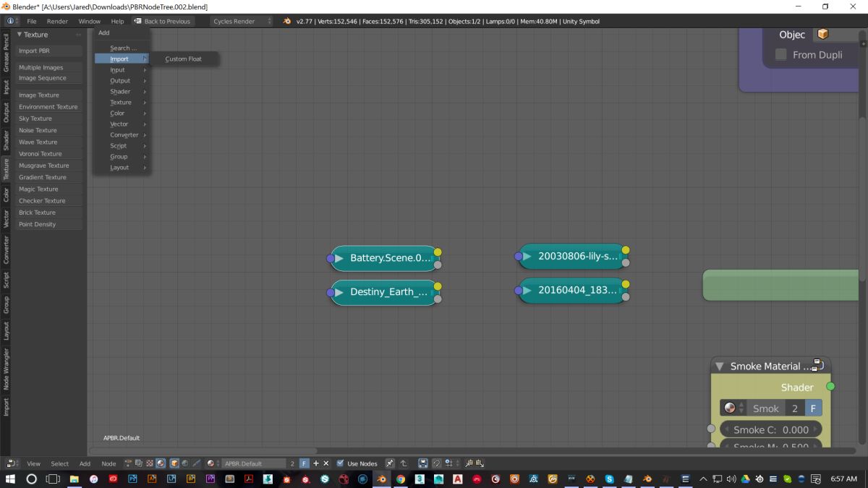Select the Compositing node tree type icon
The height and width of the screenshot is (488, 868).
tap(139, 463)
